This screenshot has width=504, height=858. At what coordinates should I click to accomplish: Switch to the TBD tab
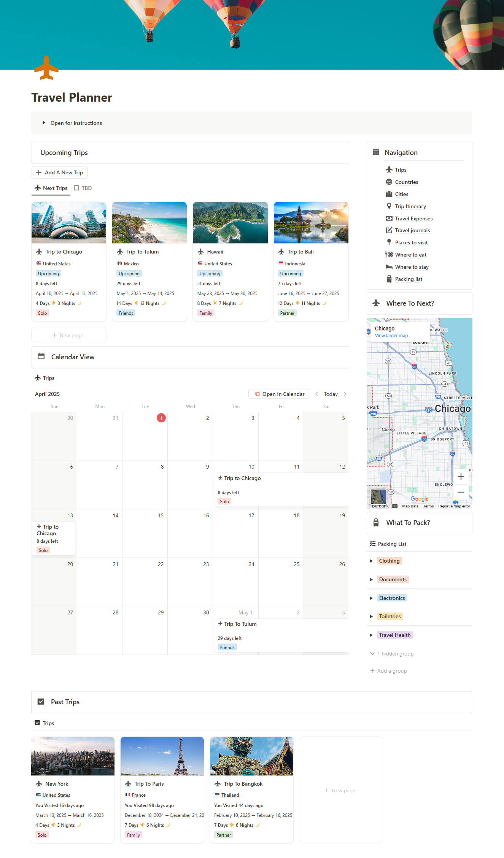[x=83, y=188]
